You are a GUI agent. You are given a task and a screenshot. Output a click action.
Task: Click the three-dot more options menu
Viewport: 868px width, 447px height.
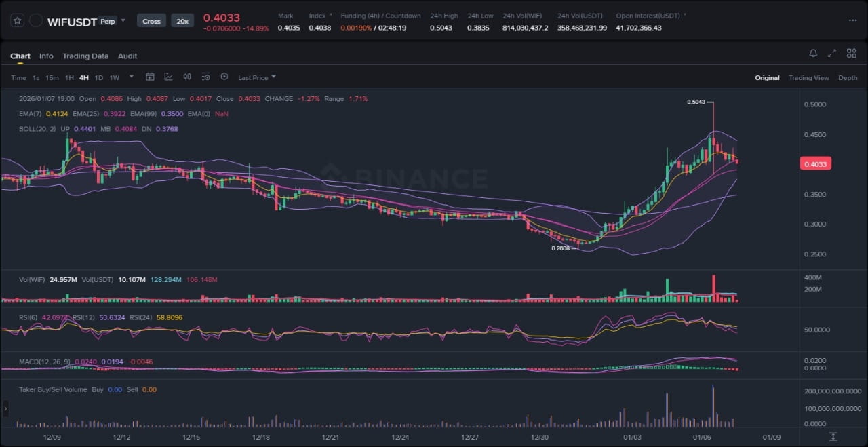[x=852, y=21]
